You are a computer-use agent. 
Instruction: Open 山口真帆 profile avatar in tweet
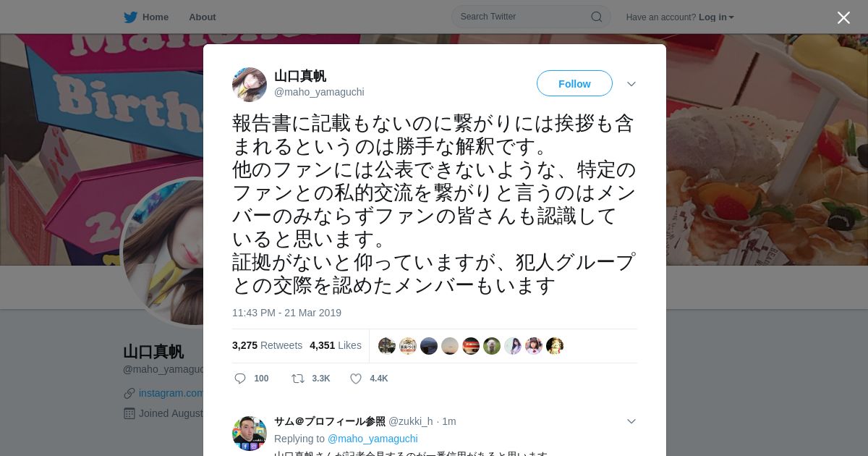coord(250,84)
